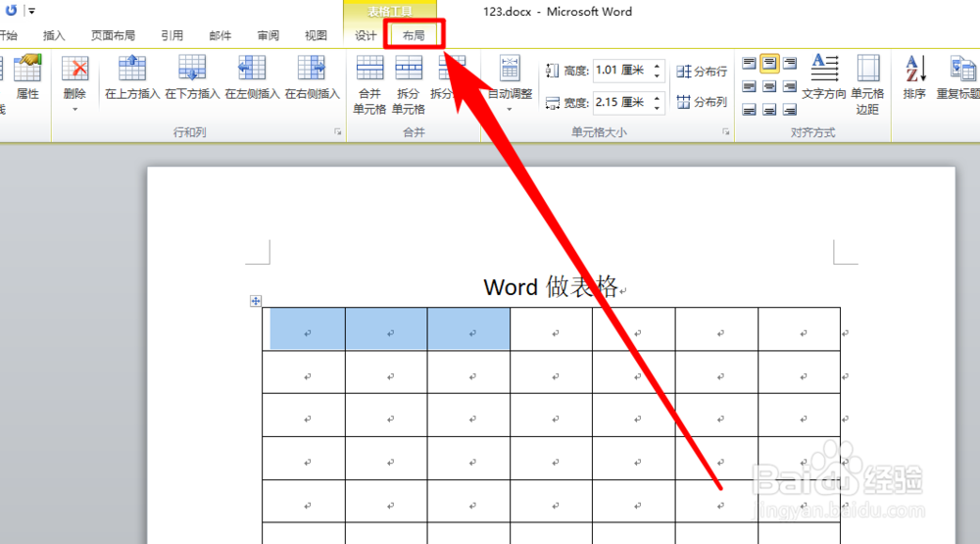Align cell text bottom center
The width and height of the screenshot is (980, 544).
pos(769,110)
